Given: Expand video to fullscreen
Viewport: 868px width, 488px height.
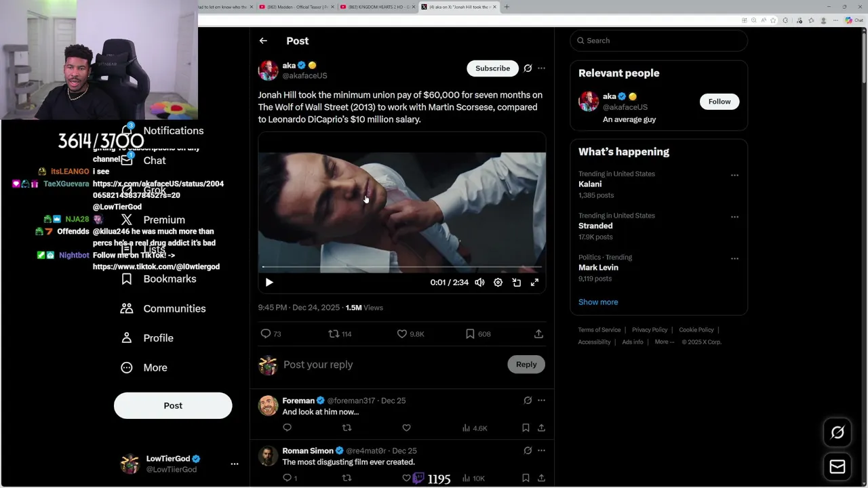Looking at the screenshot, I should (x=534, y=283).
